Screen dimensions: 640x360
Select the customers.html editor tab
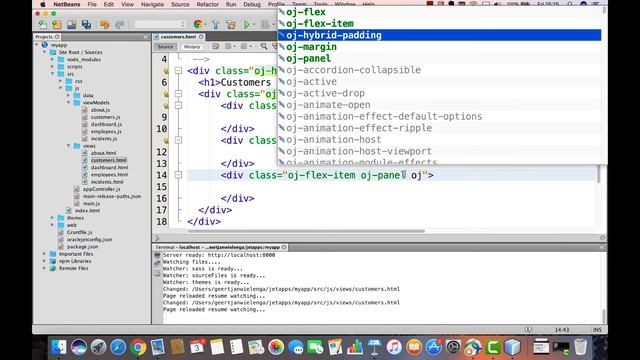point(178,37)
